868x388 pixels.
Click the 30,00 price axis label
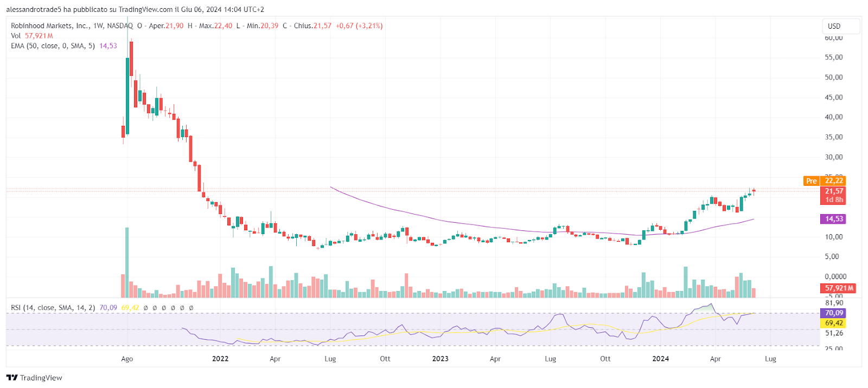point(834,157)
